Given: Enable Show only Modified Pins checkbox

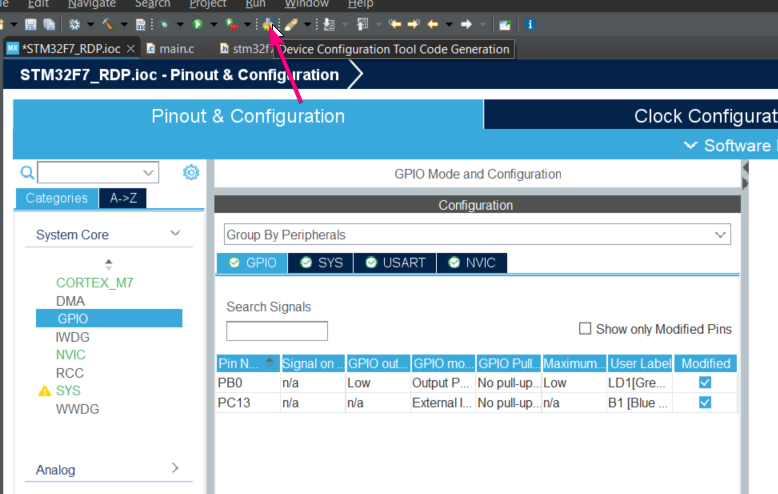Looking at the screenshot, I should [585, 328].
